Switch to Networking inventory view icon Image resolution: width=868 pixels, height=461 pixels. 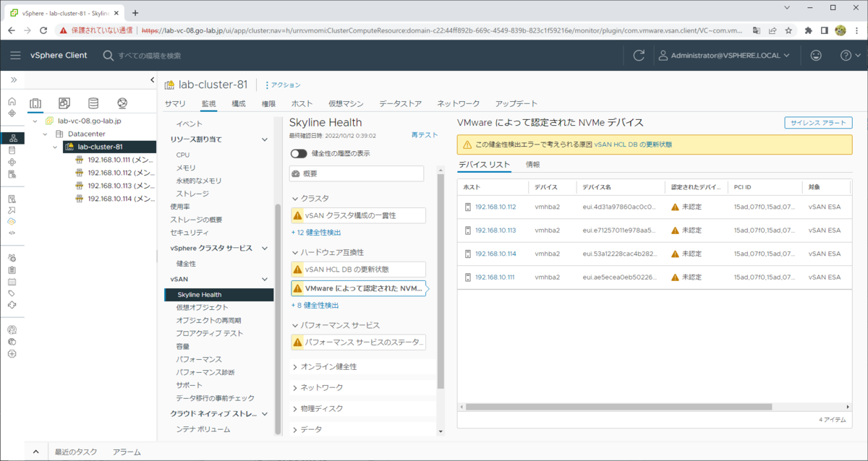(x=122, y=103)
